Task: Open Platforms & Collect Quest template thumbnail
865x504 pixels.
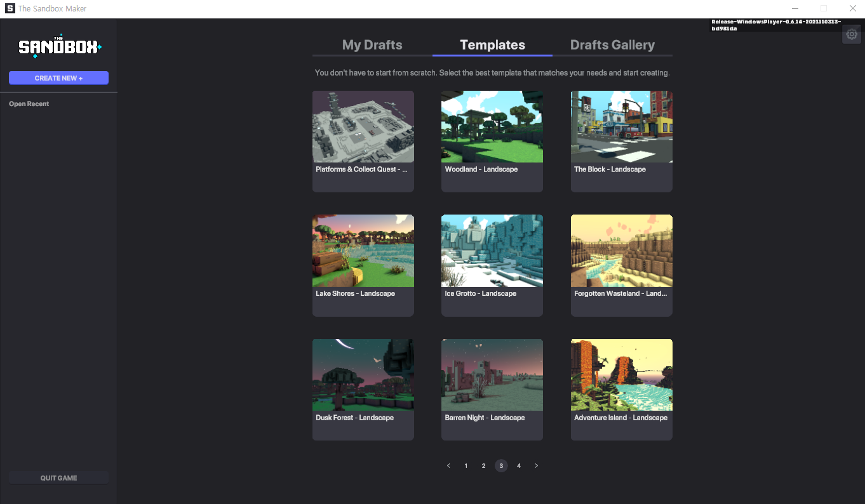Action: pos(363,126)
